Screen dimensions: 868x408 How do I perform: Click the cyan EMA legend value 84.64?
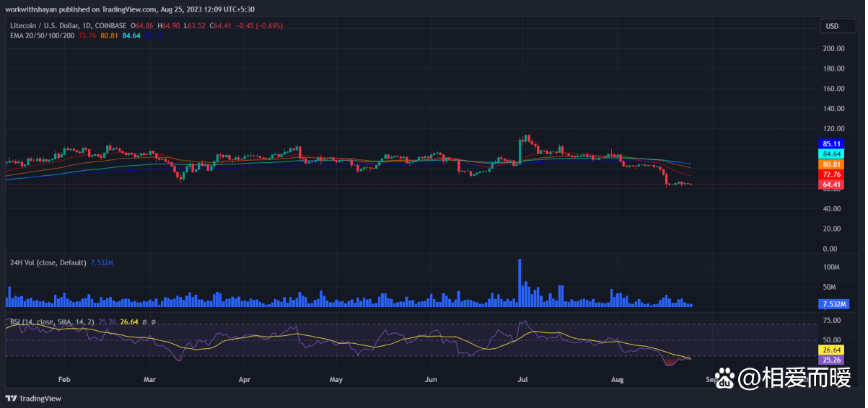pos(132,35)
